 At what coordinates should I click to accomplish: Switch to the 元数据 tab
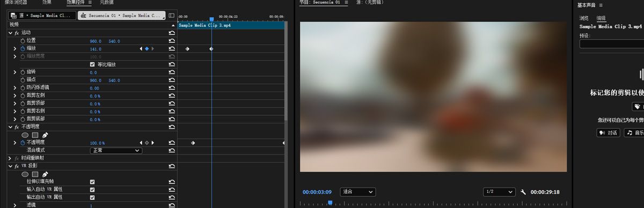(107, 3)
